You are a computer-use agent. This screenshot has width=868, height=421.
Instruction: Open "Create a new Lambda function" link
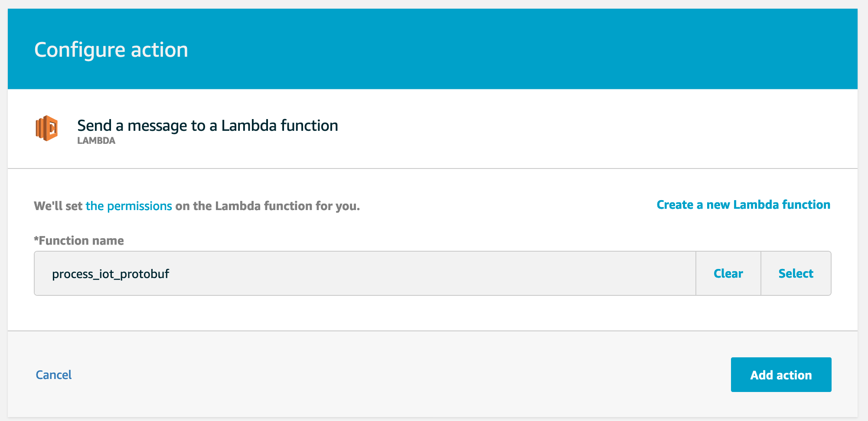coord(743,204)
